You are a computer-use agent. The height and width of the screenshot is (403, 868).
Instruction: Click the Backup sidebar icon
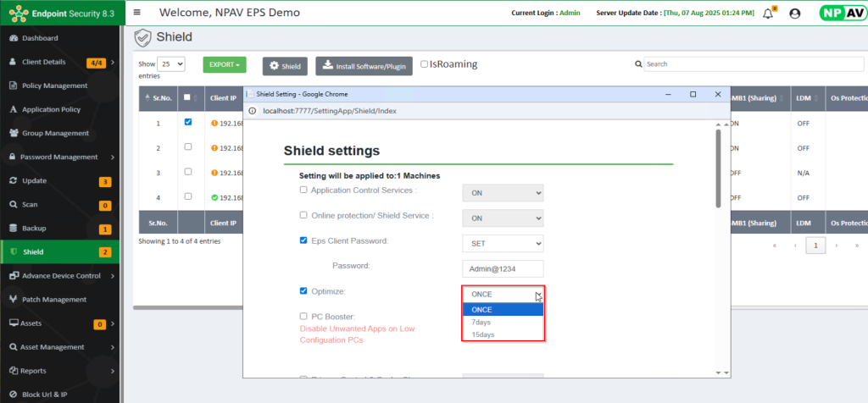point(13,229)
